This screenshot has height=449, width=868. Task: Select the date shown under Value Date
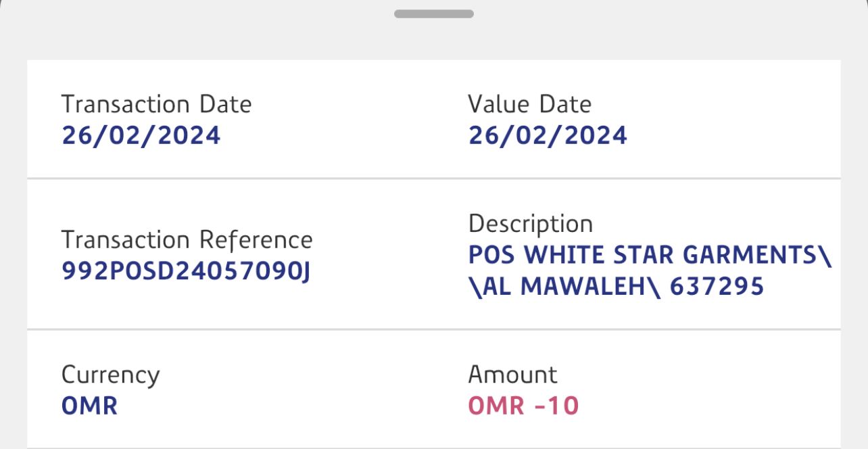548,135
